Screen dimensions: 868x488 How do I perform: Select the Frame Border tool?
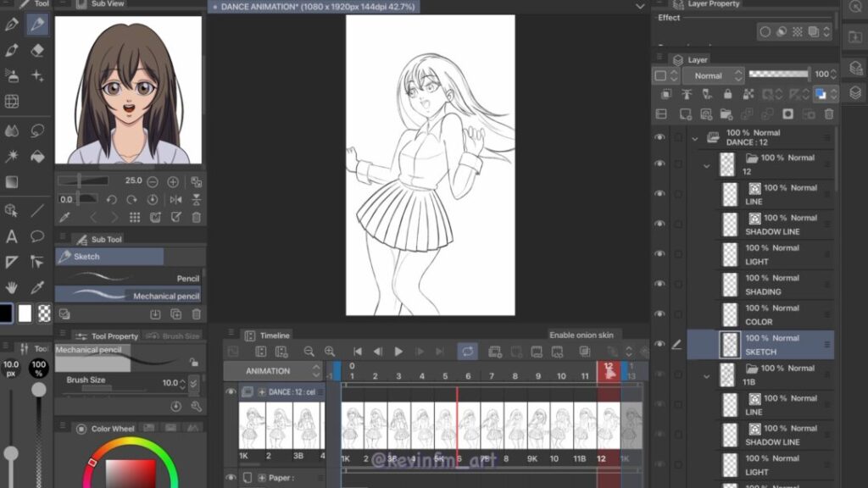12,102
